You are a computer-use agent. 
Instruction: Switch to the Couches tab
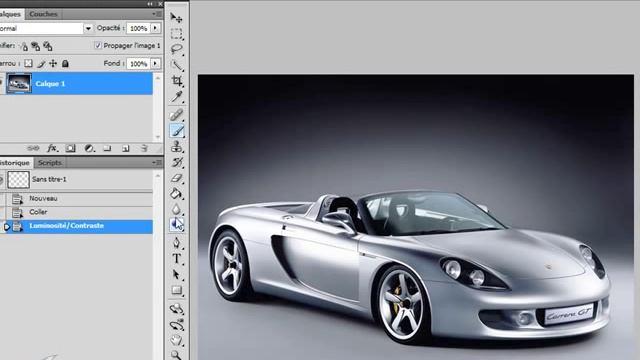(43, 14)
